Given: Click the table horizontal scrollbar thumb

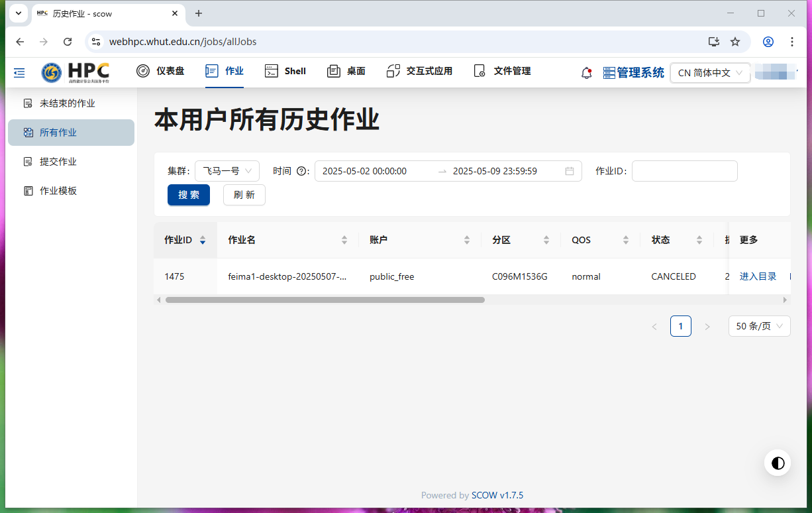Looking at the screenshot, I should tap(325, 300).
